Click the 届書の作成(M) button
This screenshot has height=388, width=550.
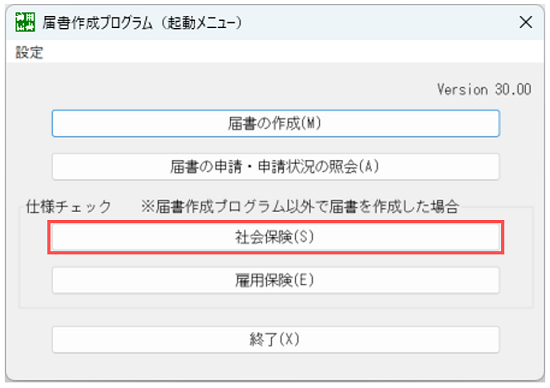click(x=276, y=123)
